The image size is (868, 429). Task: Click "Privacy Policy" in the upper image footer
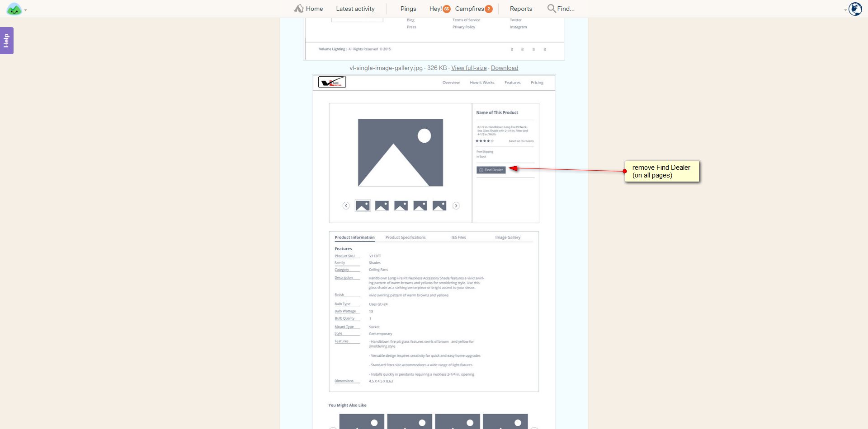[464, 27]
